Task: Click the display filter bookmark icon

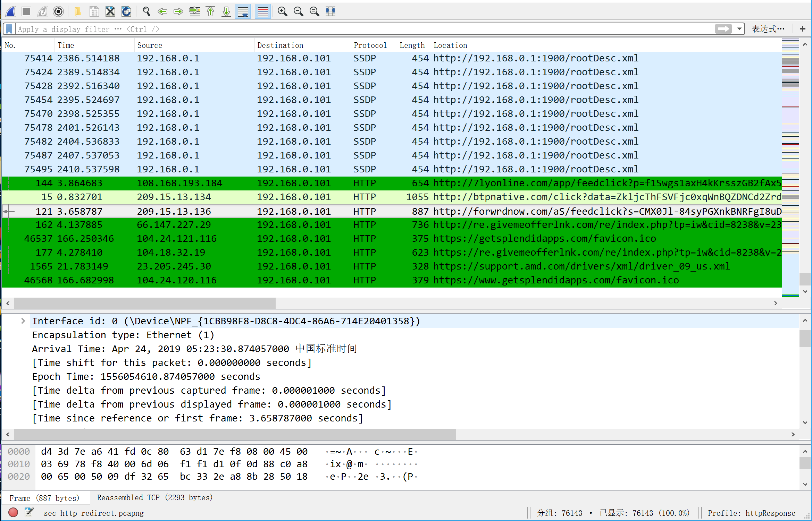Action: coord(9,29)
